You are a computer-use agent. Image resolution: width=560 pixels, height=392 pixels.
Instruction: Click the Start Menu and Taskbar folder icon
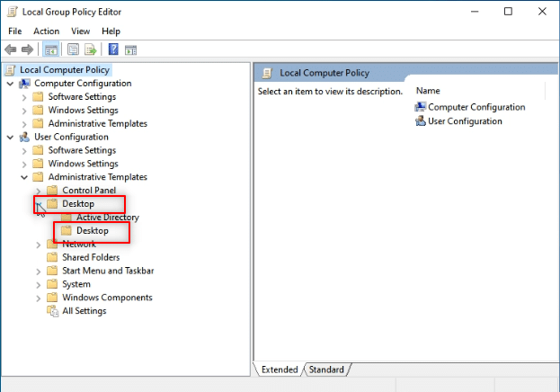[x=52, y=271]
